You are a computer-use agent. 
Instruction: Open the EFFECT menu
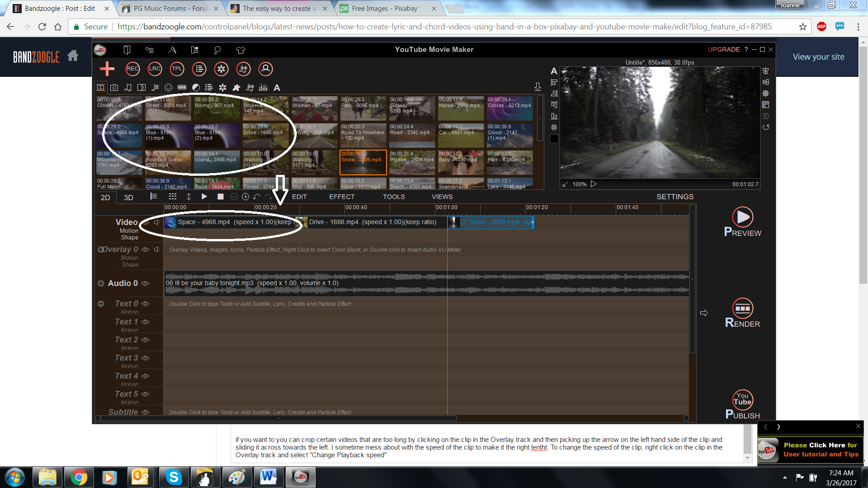tap(342, 197)
